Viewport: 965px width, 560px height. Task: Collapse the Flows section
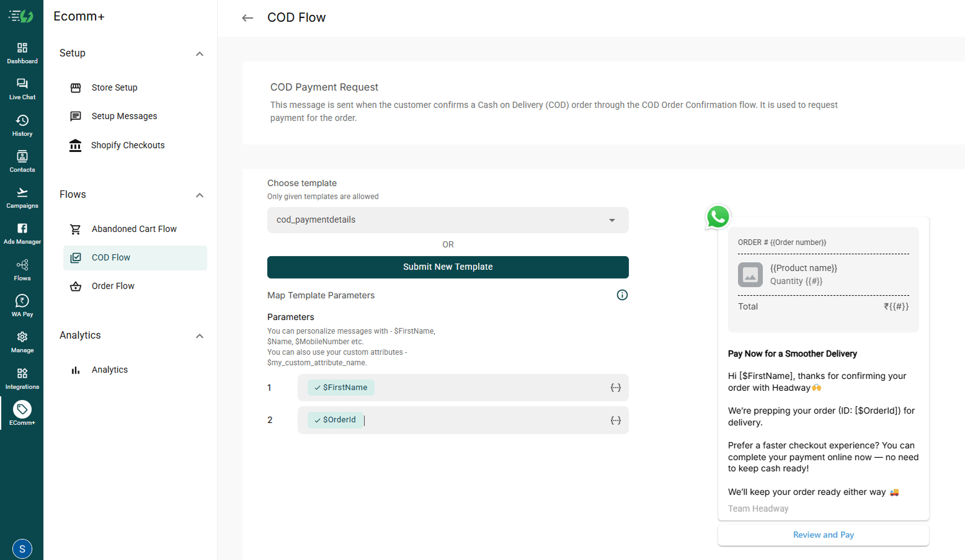(200, 195)
